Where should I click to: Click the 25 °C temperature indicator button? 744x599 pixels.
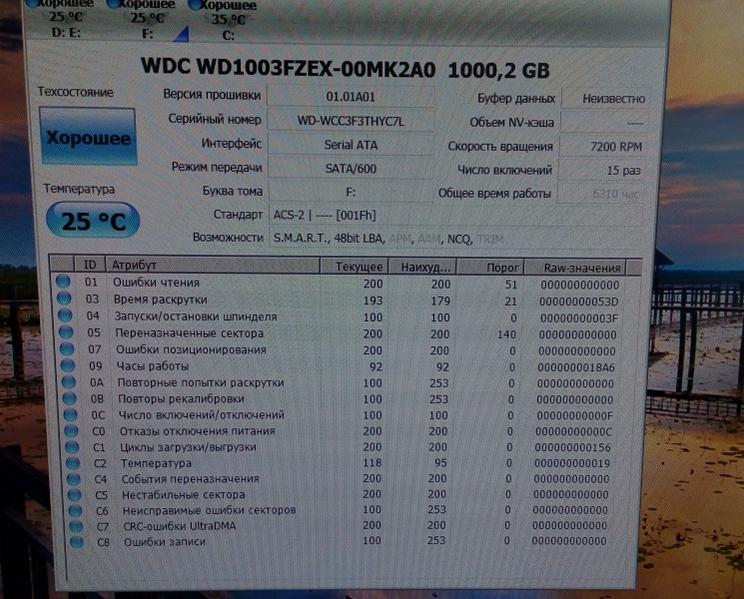tap(93, 220)
